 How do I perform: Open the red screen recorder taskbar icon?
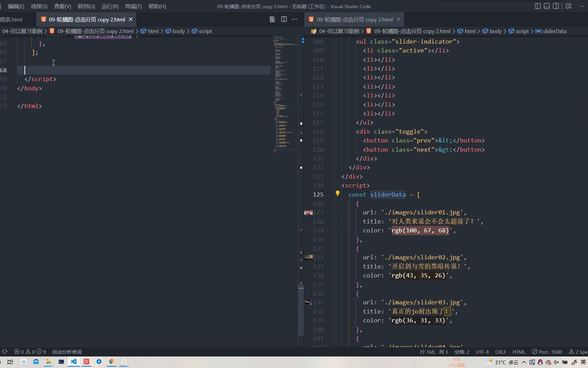point(86,362)
